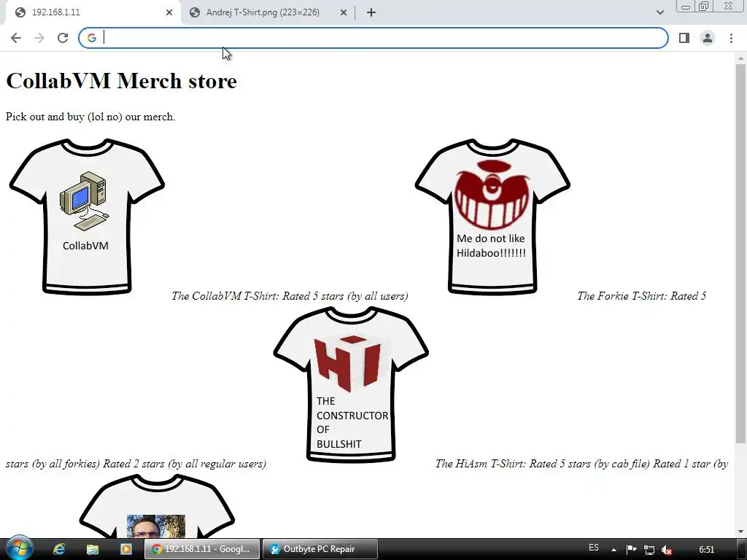The height and width of the screenshot is (560, 747).
Task: Open the Chrome three-dot menu
Action: [x=731, y=38]
